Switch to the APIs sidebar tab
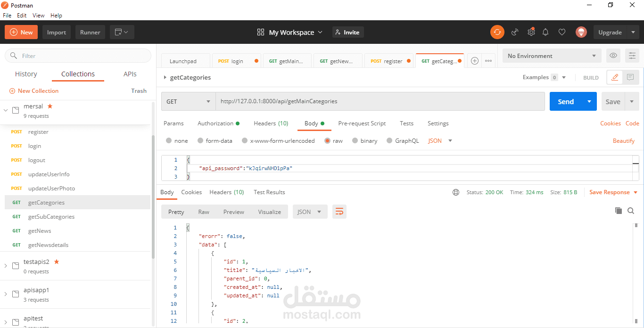The width and height of the screenshot is (644, 328). pyautogui.click(x=130, y=74)
